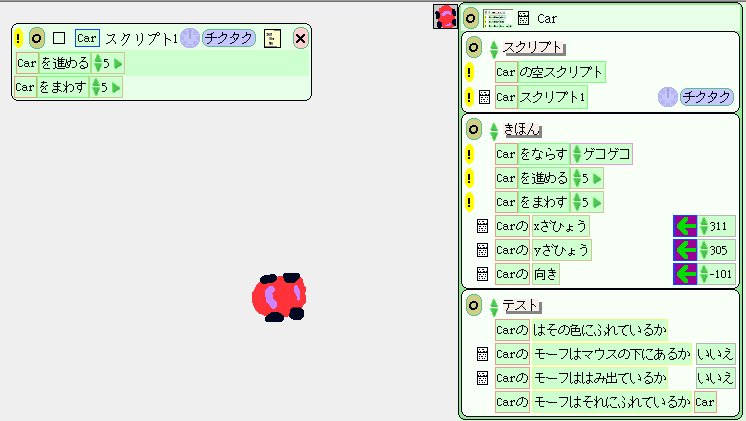The height and width of the screenshot is (421, 746).
Task: Open grid menu icon for xざひょう
Action: (482, 226)
